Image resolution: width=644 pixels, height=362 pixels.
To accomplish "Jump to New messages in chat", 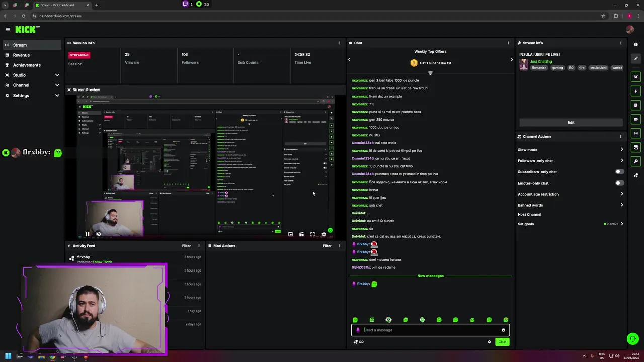I will [x=430, y=276].
